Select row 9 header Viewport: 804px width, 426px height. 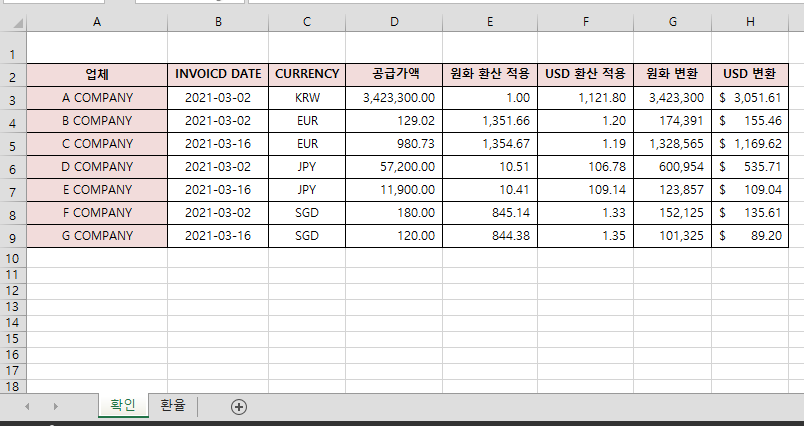pos(13,236)
